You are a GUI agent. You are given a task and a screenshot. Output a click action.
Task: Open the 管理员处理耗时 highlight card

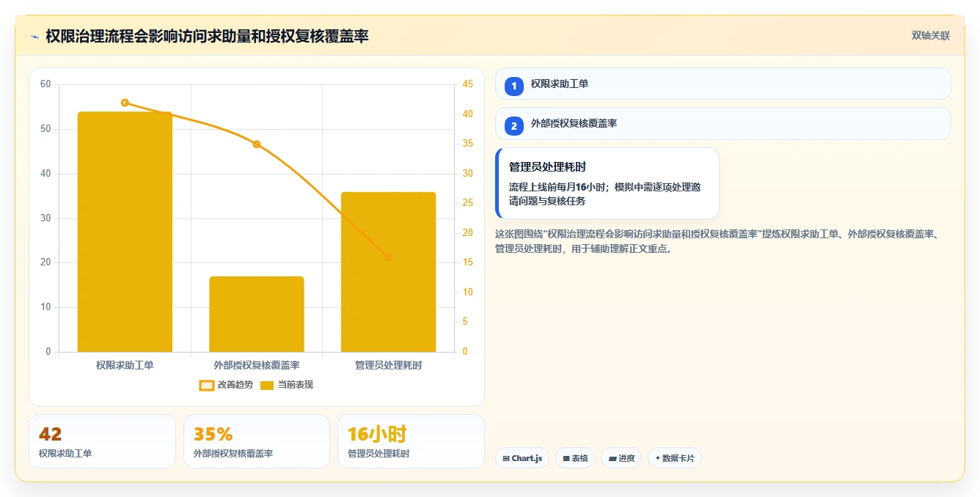point(607,183)
